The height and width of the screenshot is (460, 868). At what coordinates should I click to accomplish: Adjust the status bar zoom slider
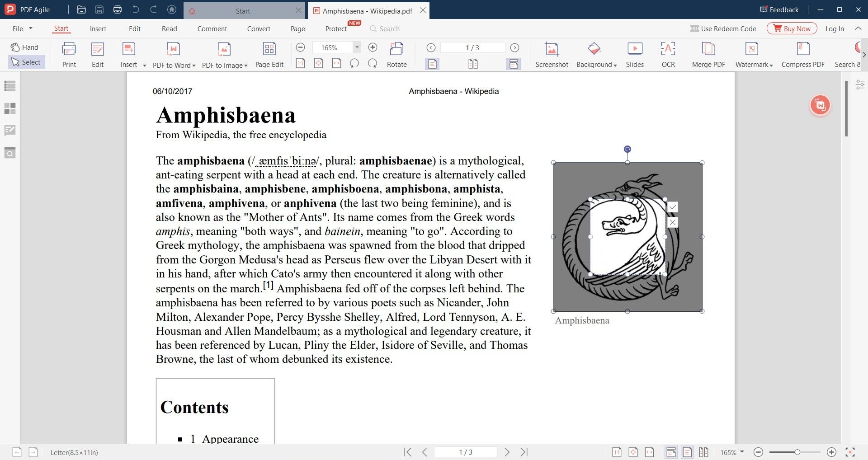(x=797, y=452)
